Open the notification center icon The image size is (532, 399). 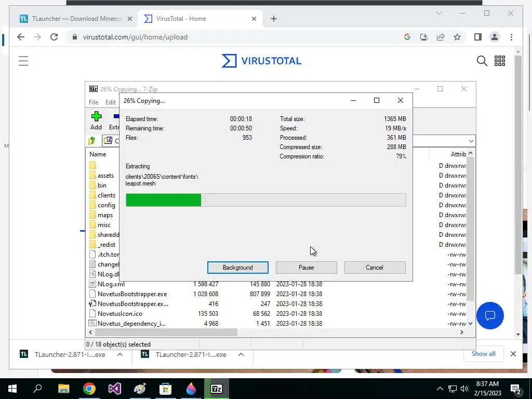point(516,389)
